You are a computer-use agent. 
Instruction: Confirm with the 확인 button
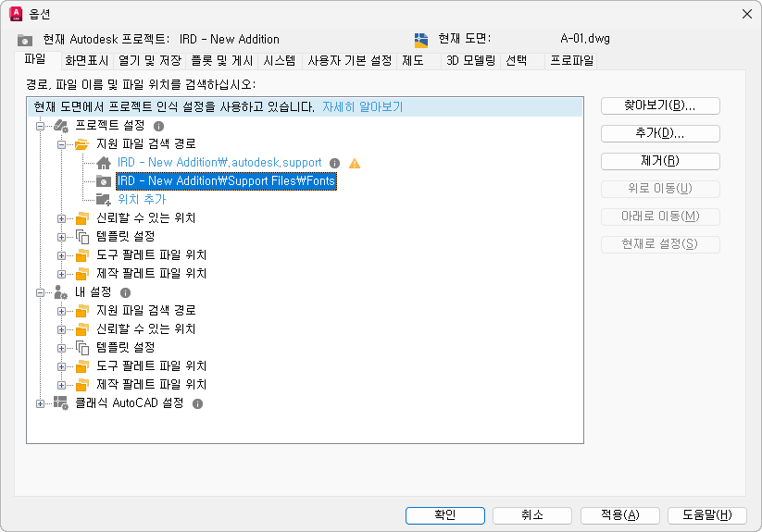tap(444, 515)
